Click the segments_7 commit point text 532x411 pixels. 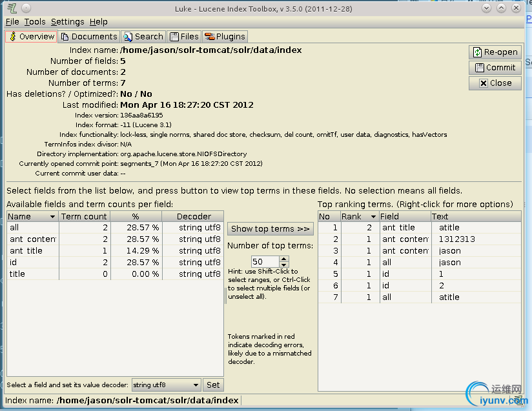(x=191, y=164)
